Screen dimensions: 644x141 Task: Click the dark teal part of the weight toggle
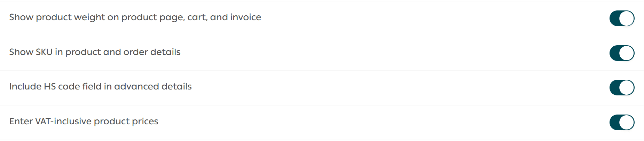tap(615, 18)
